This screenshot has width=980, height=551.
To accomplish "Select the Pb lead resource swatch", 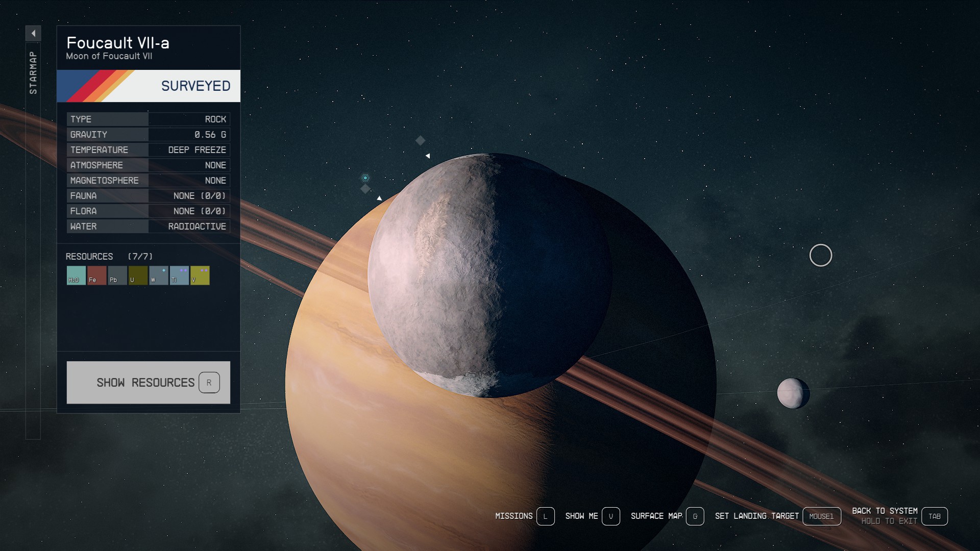I will click(x=117, y=275).
